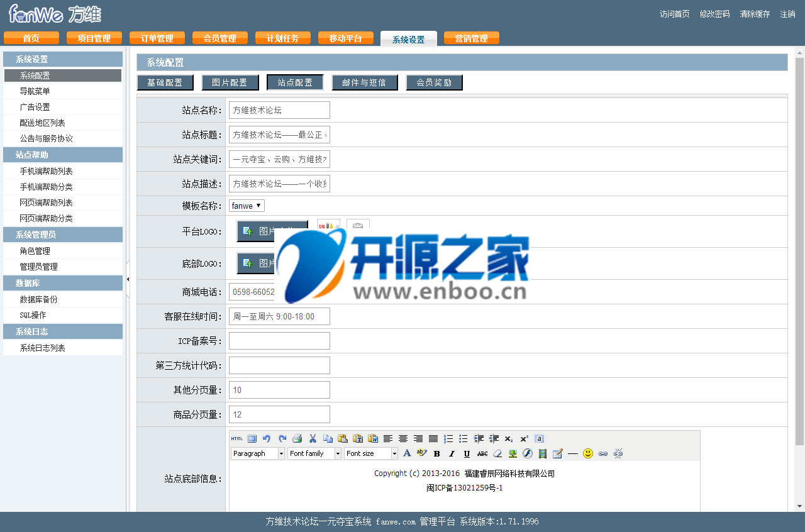Open 数据库备份 in sidebar

(x=63, y=299)
